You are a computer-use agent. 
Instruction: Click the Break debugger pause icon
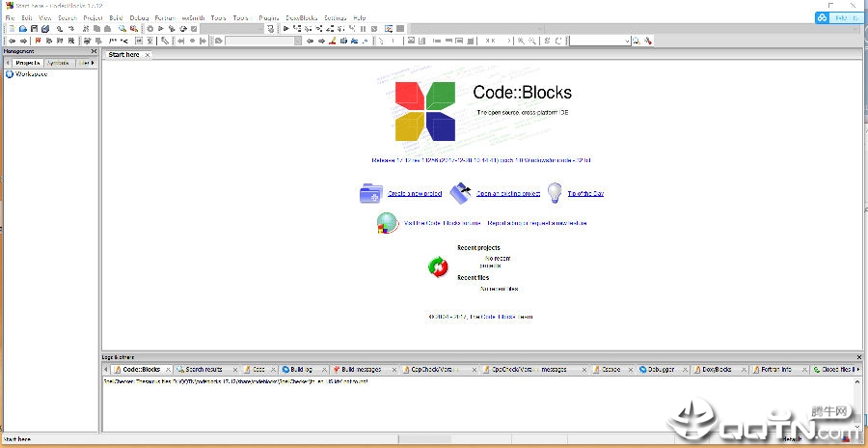point(363,29)
